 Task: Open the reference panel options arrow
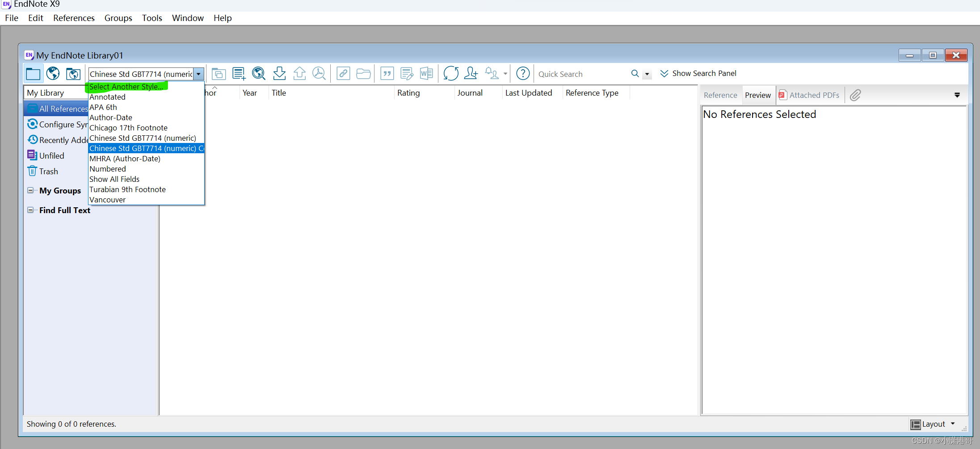pos(957,95)
